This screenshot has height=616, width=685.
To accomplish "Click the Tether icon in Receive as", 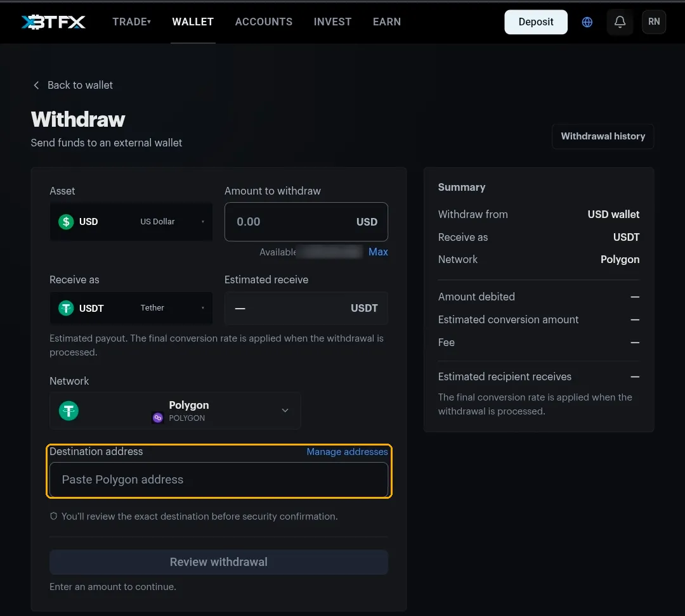I will (x=66, y=308).
